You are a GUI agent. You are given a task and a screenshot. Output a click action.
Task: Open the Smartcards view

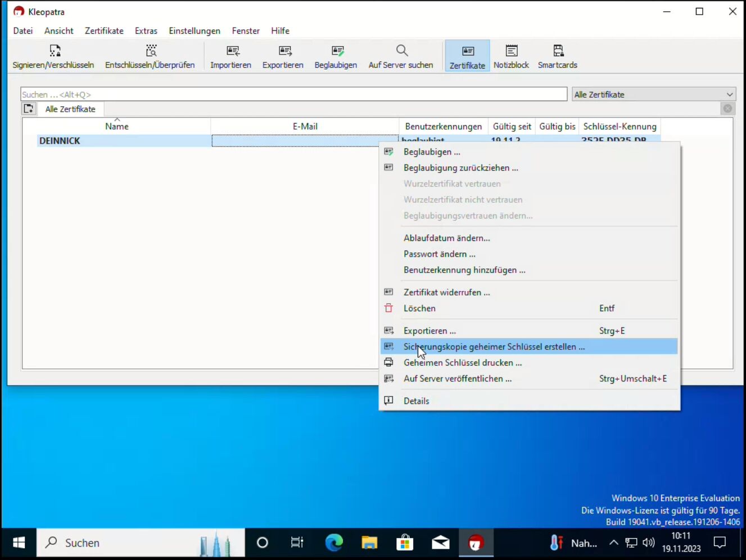pos(557,56)
